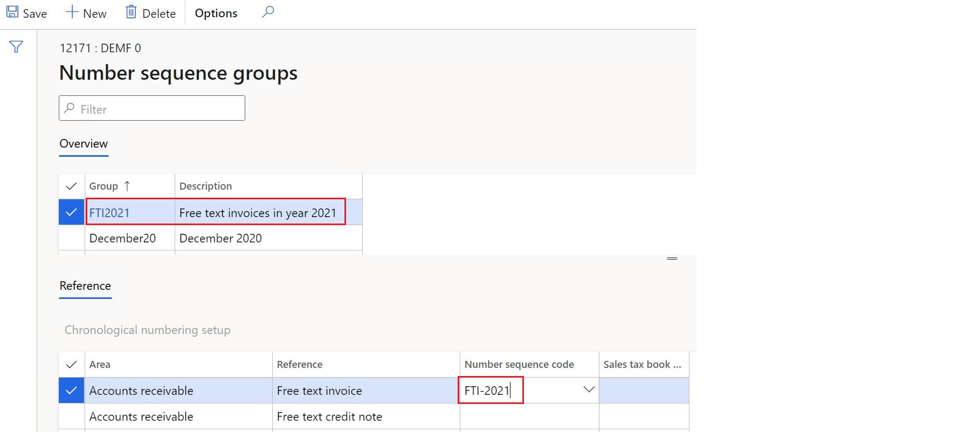Collapse the Reference section header
The width and height of the screenshot is (980, 432).
coord(85,286)
